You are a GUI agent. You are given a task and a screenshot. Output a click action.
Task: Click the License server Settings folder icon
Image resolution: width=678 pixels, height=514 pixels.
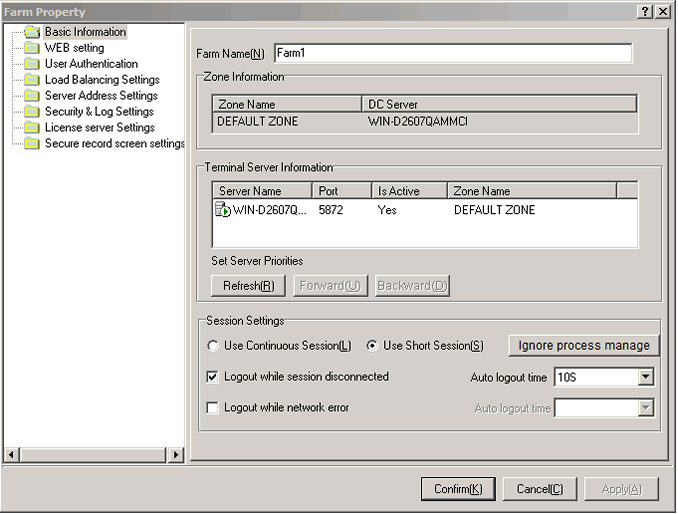pyautogui.click(x=32, y=128)
